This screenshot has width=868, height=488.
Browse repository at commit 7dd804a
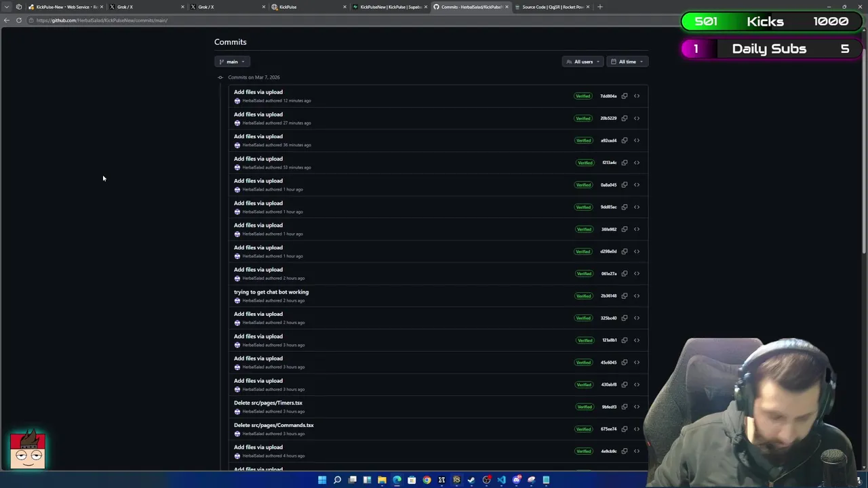point(637,96)
